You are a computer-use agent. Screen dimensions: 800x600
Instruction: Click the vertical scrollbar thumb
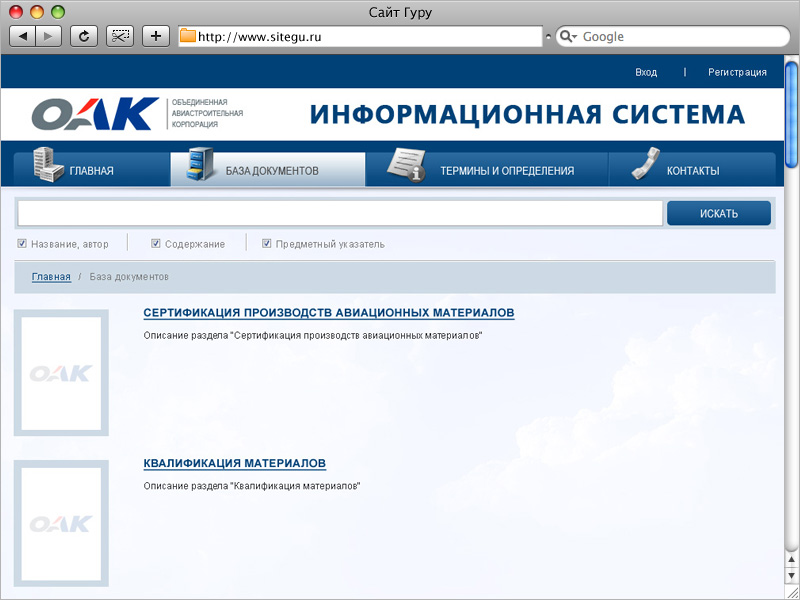791,113
